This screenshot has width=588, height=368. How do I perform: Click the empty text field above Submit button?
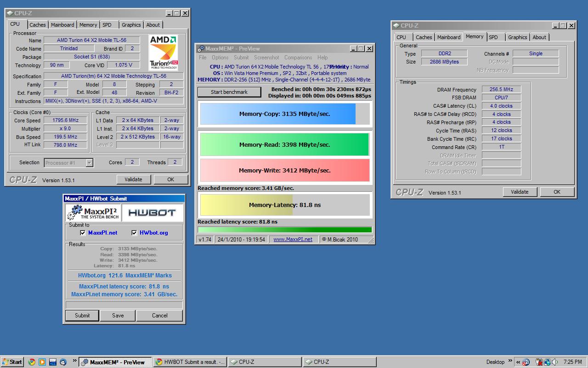point(124,305)
